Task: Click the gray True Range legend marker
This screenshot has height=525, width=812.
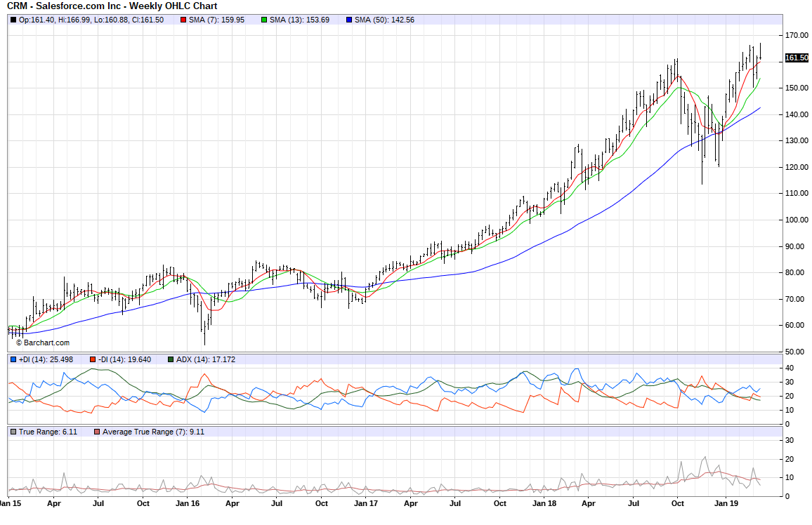Action: [13, 432]
